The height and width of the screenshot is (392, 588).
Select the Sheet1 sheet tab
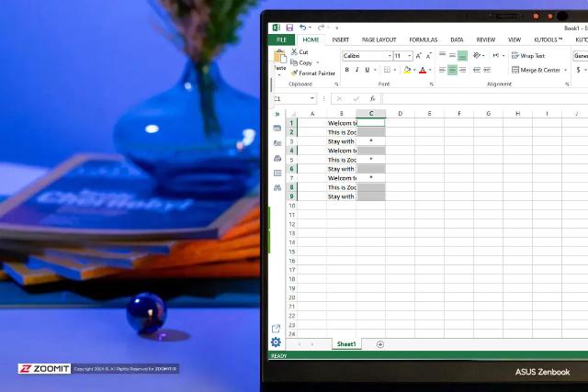(x=346, y=344)
